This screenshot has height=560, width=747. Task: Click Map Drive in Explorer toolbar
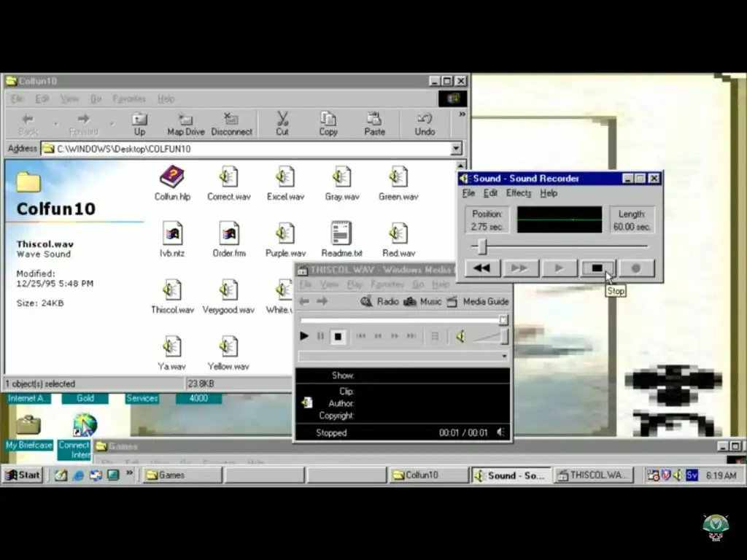(x=186, y=124)
